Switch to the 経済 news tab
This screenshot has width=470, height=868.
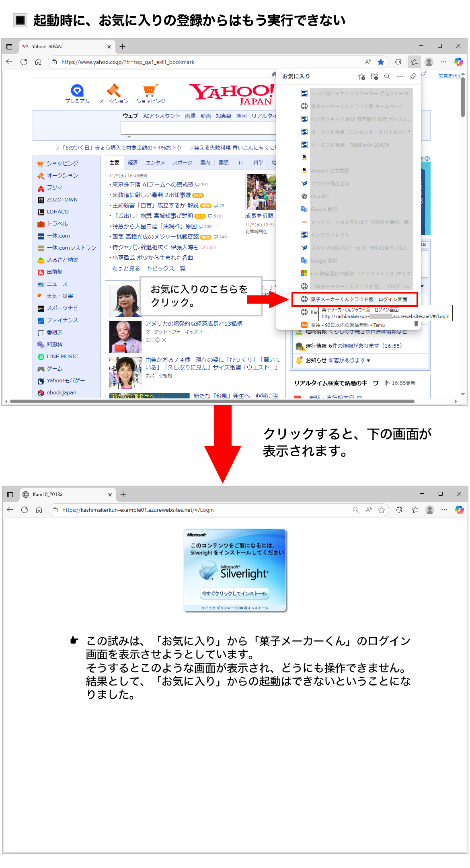(x=133, y=163)
